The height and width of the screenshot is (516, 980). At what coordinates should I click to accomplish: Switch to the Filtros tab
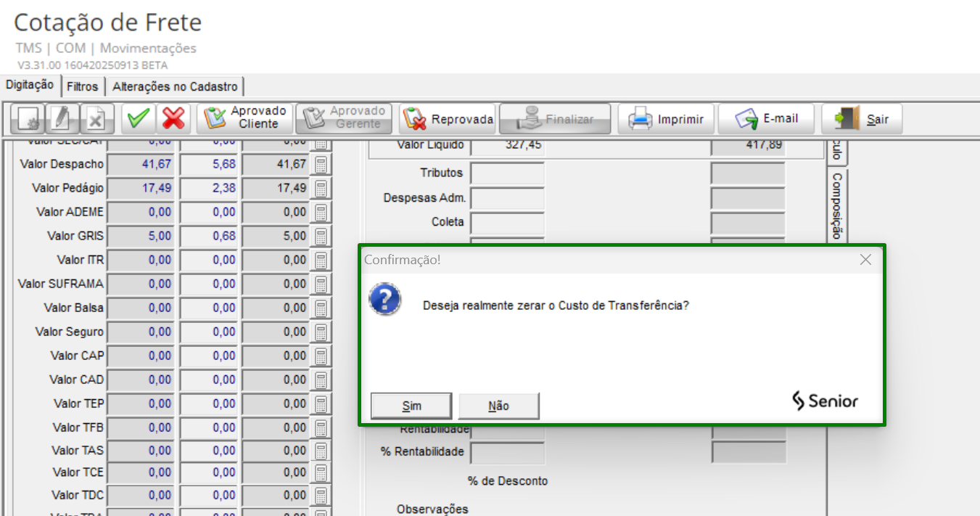(82, 87)
